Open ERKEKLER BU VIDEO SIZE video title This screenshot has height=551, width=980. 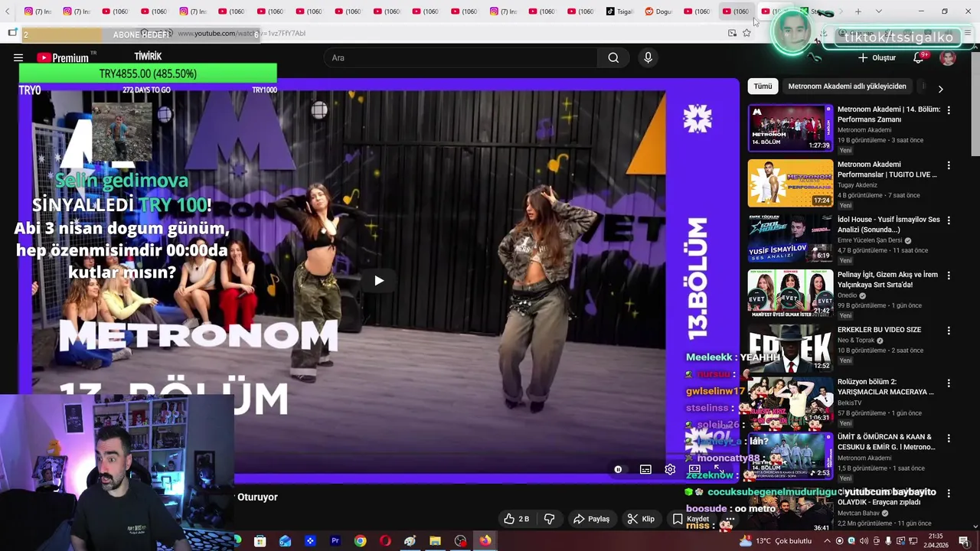879,330
